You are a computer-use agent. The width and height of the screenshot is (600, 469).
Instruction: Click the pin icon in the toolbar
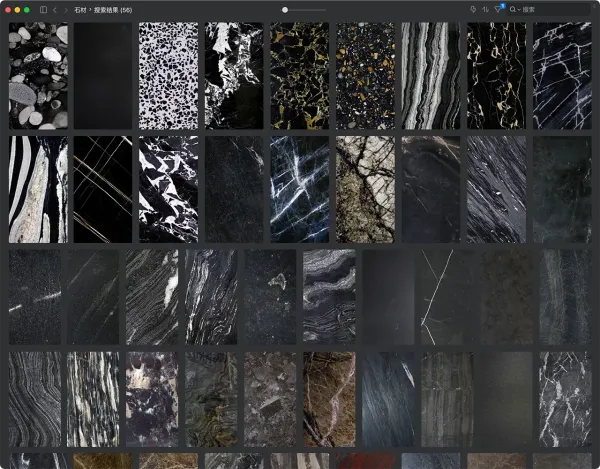tap(473, 9)
